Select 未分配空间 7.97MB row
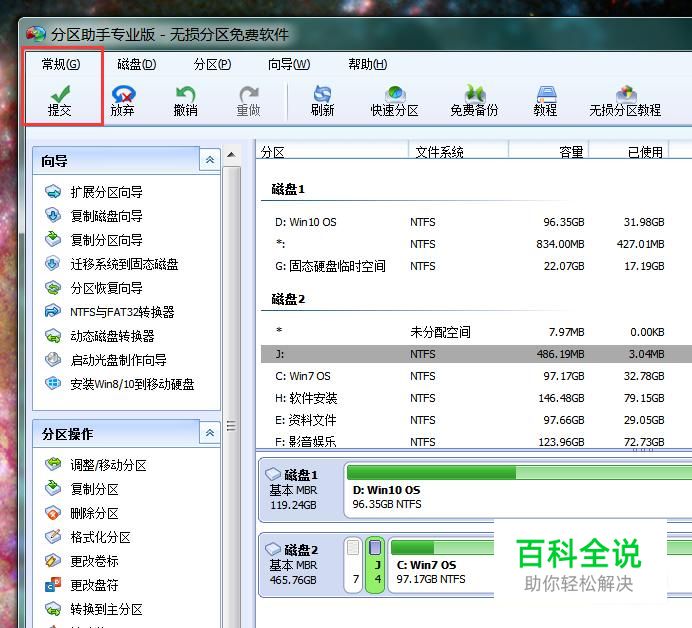 (476, 332)
